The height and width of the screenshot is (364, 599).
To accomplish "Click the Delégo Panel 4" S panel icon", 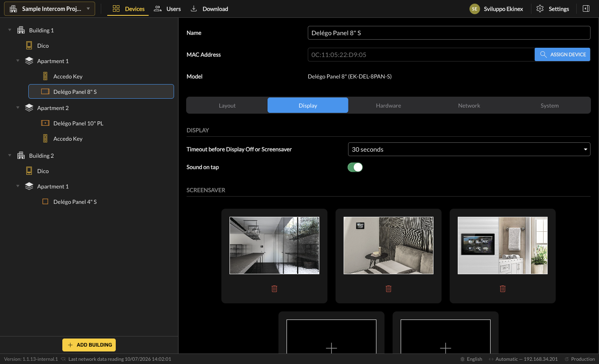I will coord(45,202).
